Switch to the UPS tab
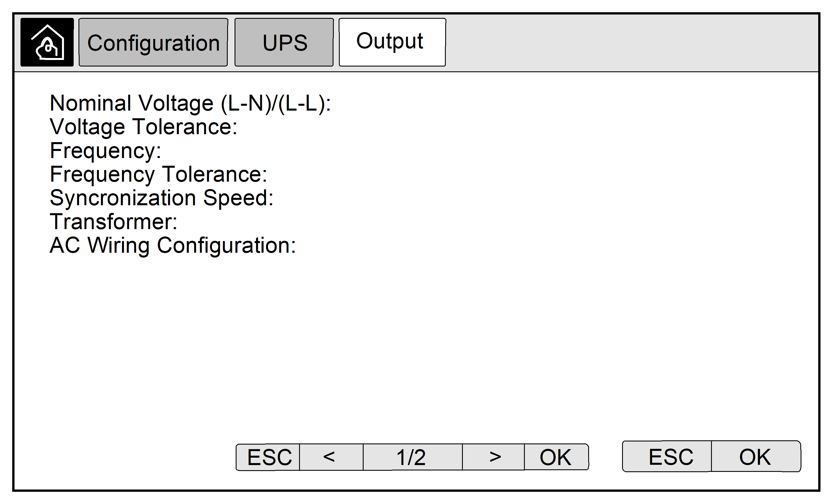This screenshot has height=504, width=833. pyautogui.click(x=284, y=42)
